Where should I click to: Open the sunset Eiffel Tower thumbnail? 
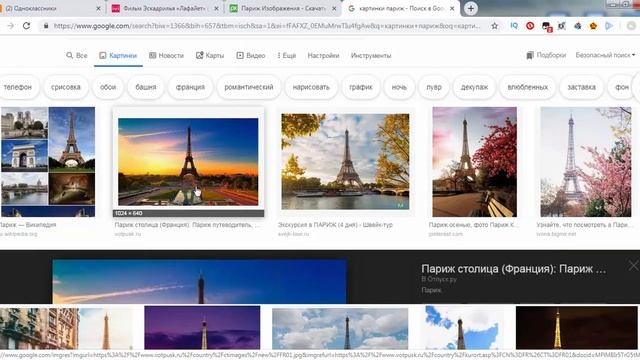pyautogui.click(x=188, y=162)
